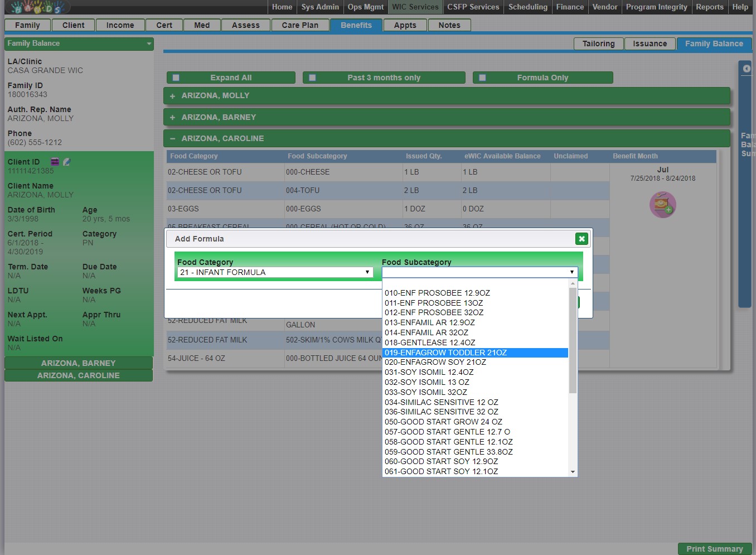This screenshot has height=555, width=756.
Task: Enable the Past 3 months only checkbox
Action: pos(312,78)
